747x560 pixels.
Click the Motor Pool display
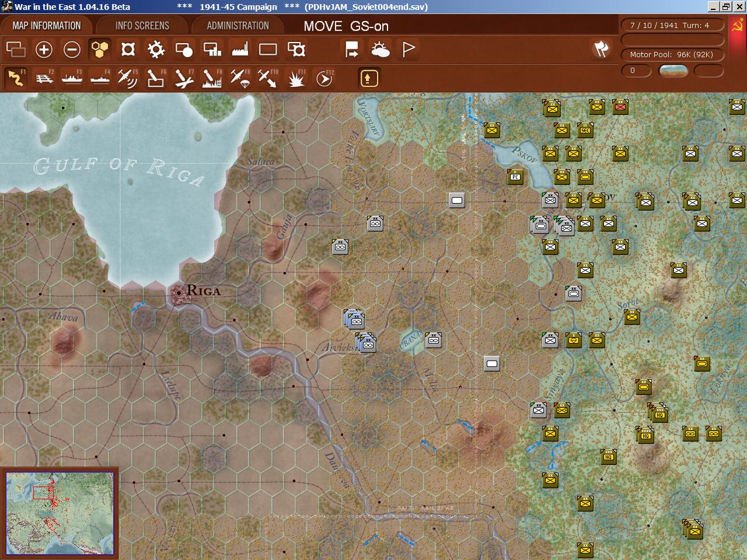673,54
